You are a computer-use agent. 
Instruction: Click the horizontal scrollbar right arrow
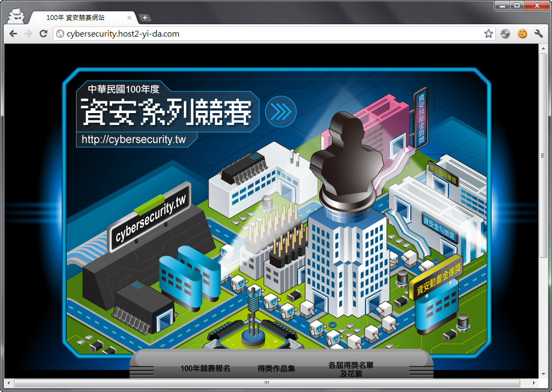534,383
